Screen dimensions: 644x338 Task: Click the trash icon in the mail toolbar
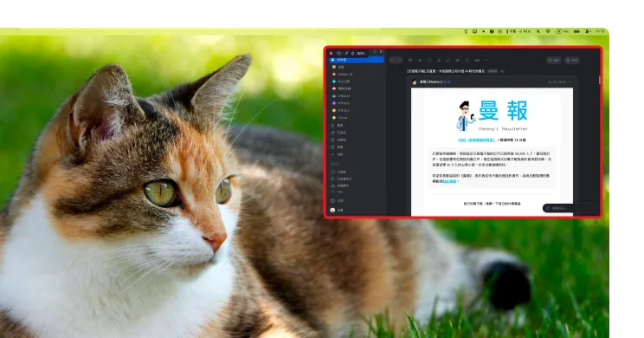click(x=429, y=61)
